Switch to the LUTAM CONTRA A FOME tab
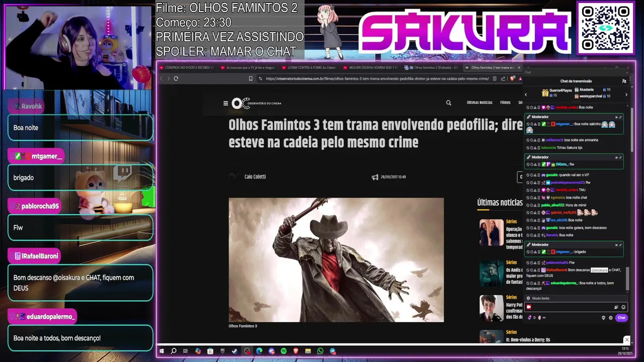Viewport: 644px width, 362px height. point(310,67)
